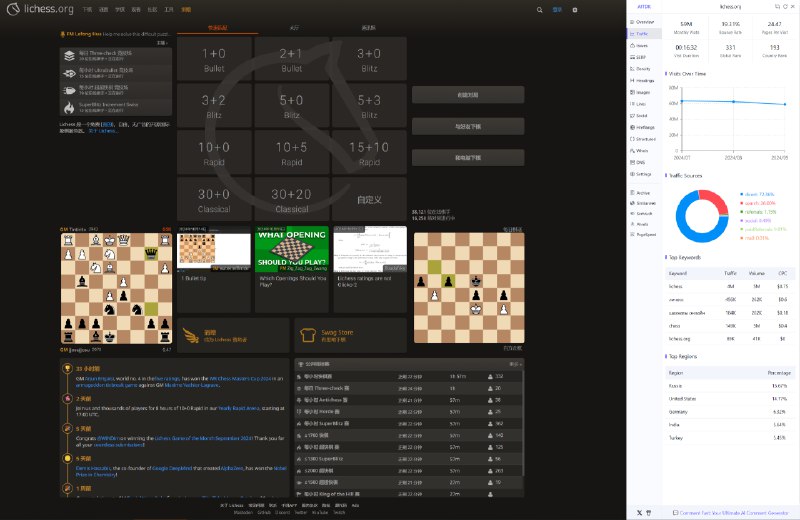Viewport: 800px width, 520px height.
Task: Open the Social section in AITDK sidebar
Action: coord(644,116)
